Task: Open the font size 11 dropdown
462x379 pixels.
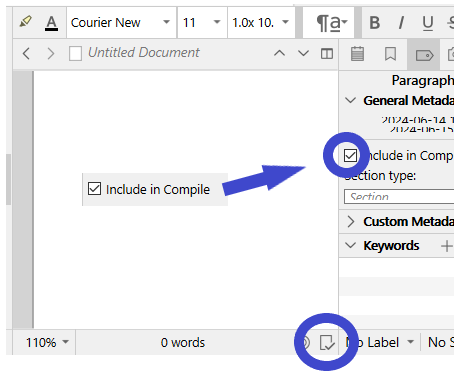Action: coord(202,22)
